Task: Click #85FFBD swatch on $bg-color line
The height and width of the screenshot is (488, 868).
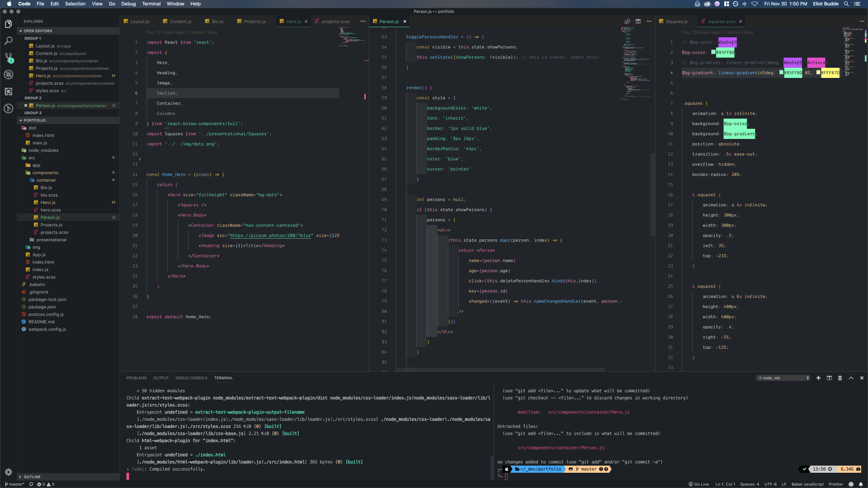Action: pyautogui.click(x=713, y=52)
